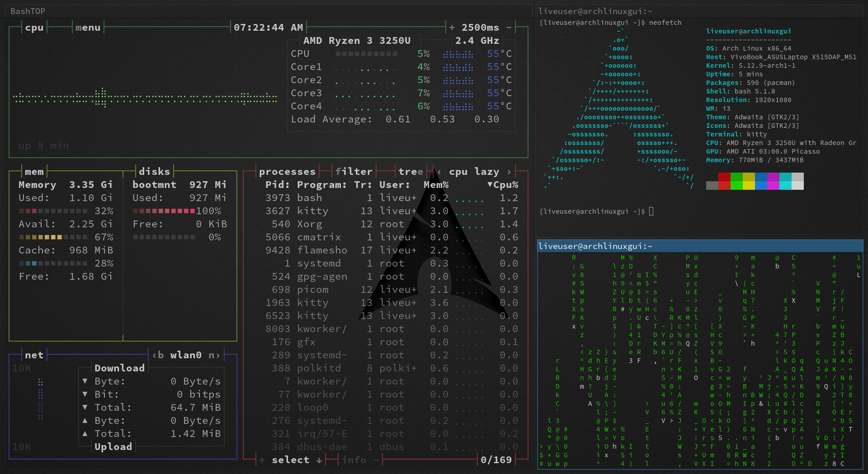Click the Program: column header
The width and height of the screenshot is (868, 474).
point(322,184)
